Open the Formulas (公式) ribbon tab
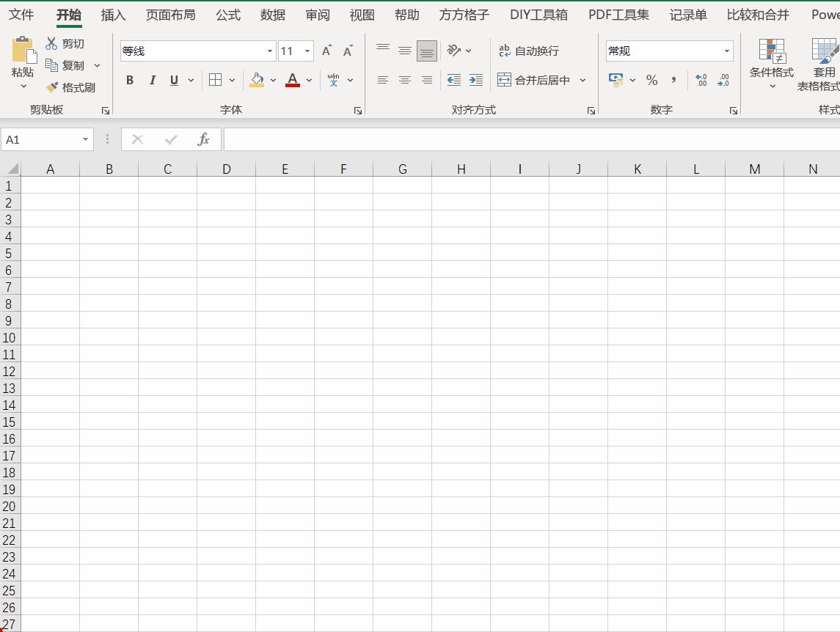This screenshot has width=840, height=632. (x=228, y=15)
